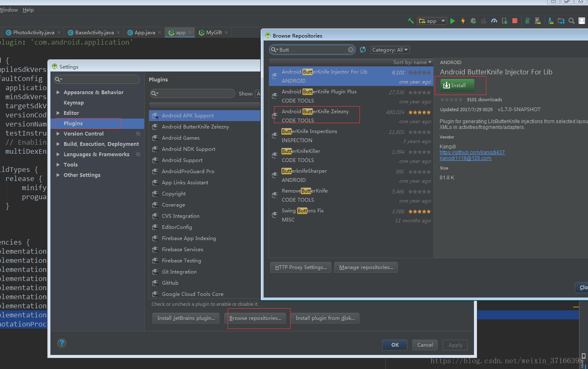Open the Category: All dropdown

coord(390,50)
